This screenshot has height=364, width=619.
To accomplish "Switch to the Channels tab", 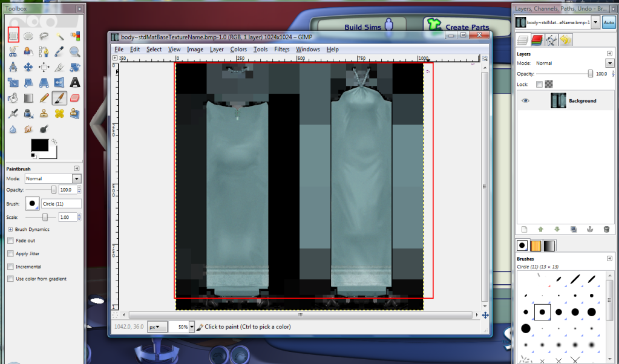I will coord(537,40).
